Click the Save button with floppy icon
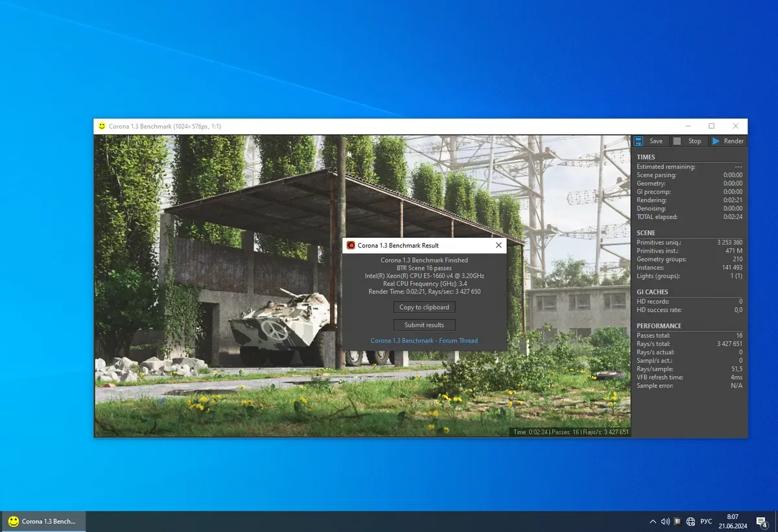The height and width of the screenshot is (532, 778). point(649,141)
